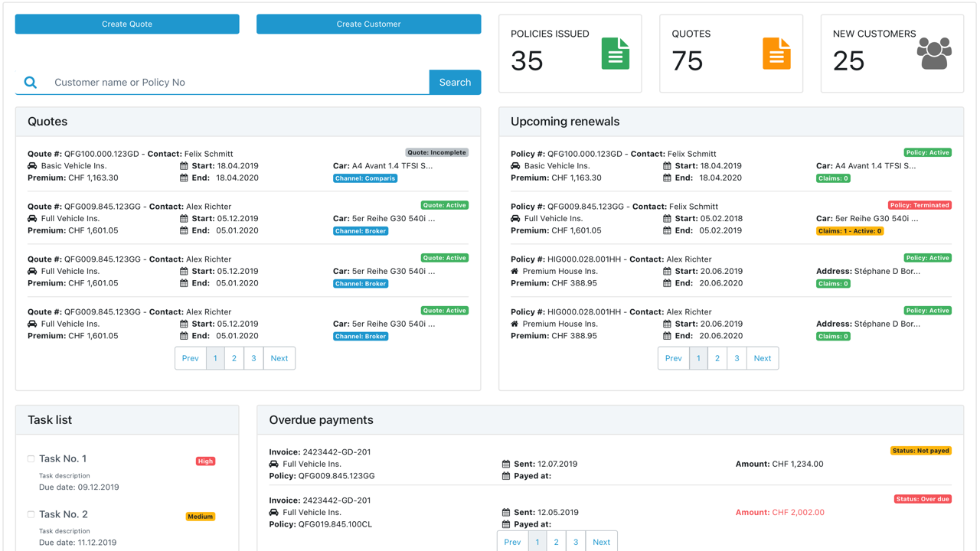Click the green Policies Issued document icon
The width and height of the screenshot is (980, 551).
(x=616, y=54)
